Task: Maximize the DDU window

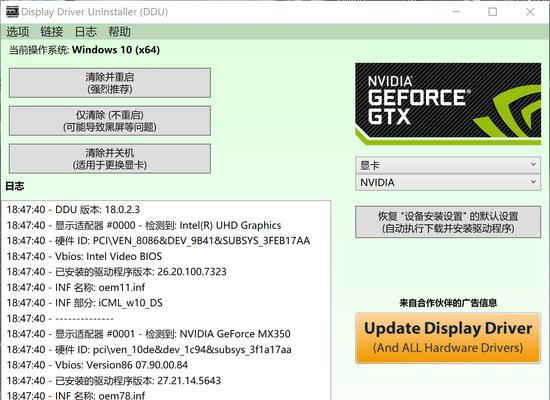Action: [492, 12]
